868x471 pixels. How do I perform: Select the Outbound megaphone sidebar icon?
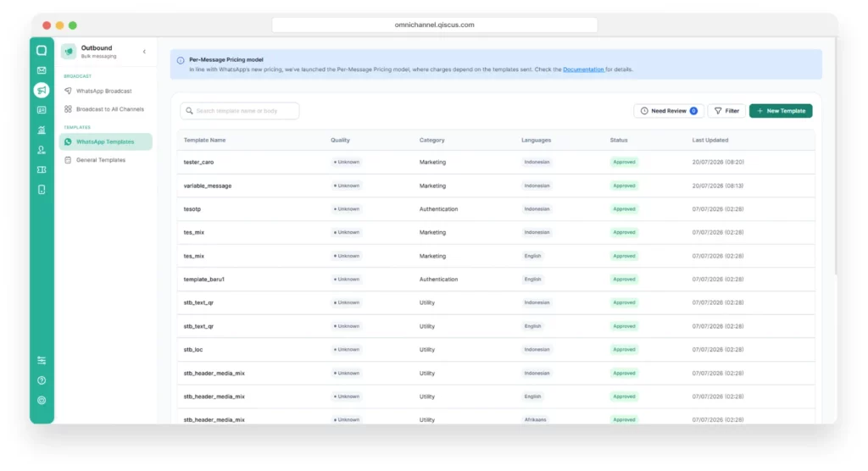(42, 90)
